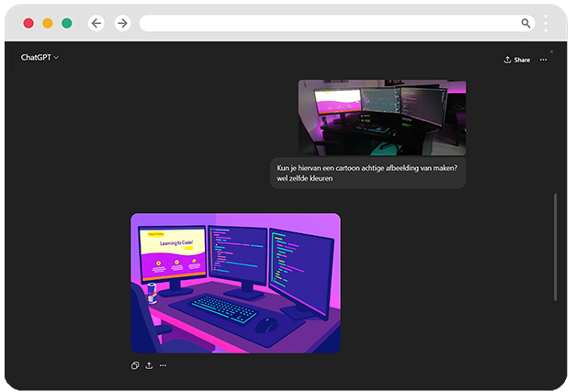Open more actions under the generated image

click(x=163, y=365)
